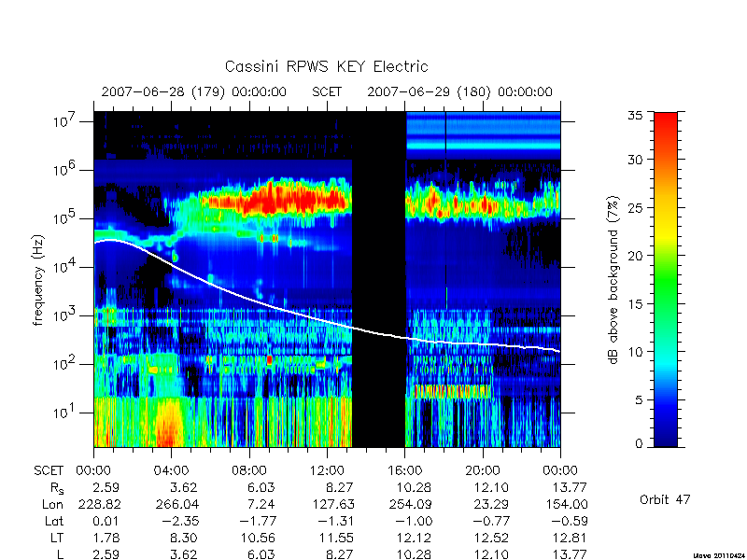Click the "Orbit 47" label
Viewport: 747px width, 560px height.
(x=665, y=500)
